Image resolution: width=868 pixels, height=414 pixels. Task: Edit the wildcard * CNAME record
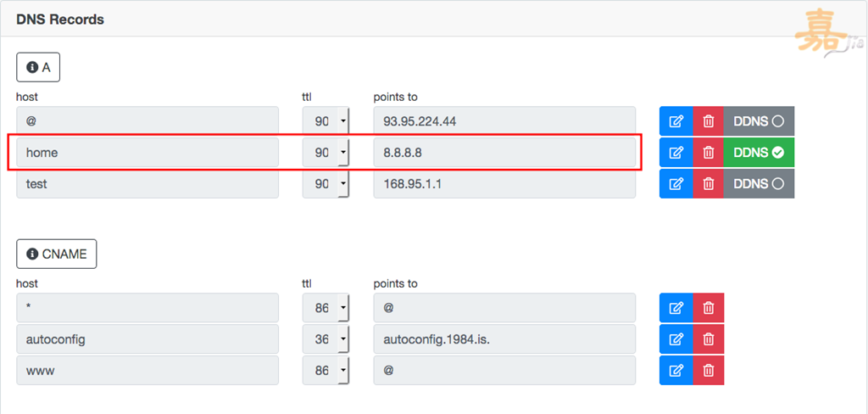pyautogui.click(x=676, y=308)
